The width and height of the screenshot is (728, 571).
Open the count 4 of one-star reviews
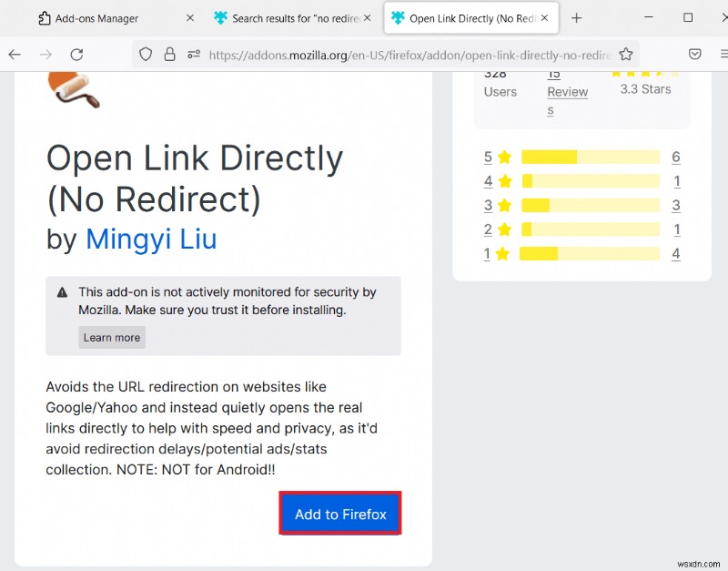coord(676,254)
